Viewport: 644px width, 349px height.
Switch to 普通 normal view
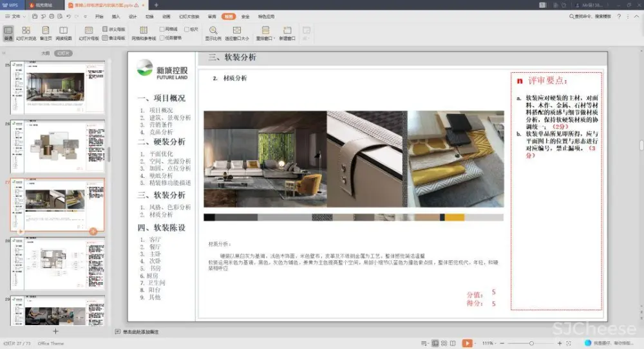click(8, 33)
